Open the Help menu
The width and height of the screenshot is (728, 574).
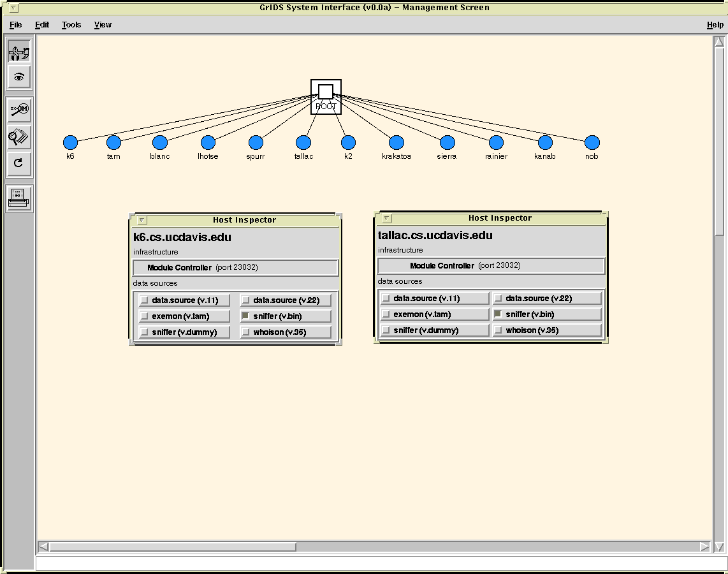[715, 25]
